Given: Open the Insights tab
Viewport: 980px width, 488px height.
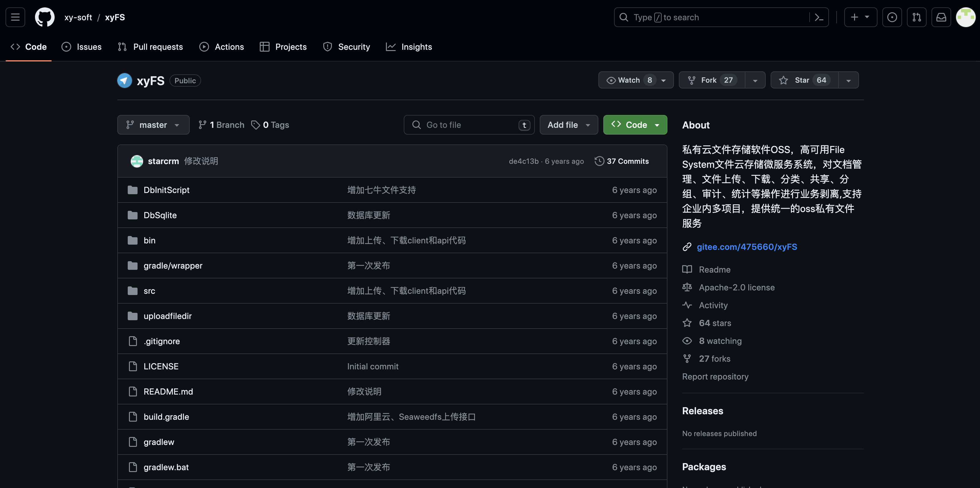Looking at the screenshot, I should pyautogui.click(x=409, y=47).
